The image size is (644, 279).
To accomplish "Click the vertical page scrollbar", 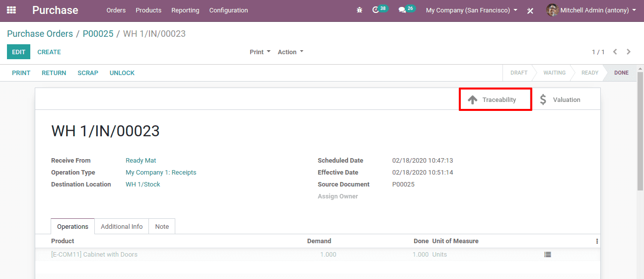I will coord(640,132).
